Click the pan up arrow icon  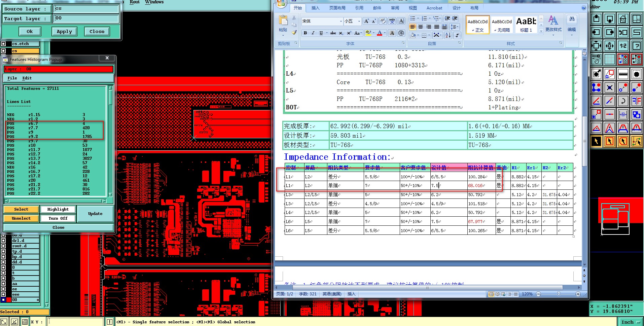pos(596,19)
